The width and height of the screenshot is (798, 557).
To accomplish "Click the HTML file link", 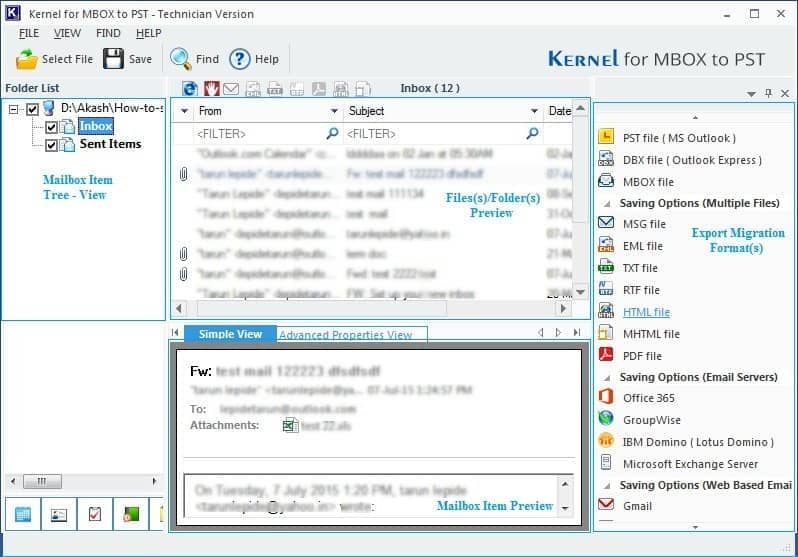I will point(646,312).
